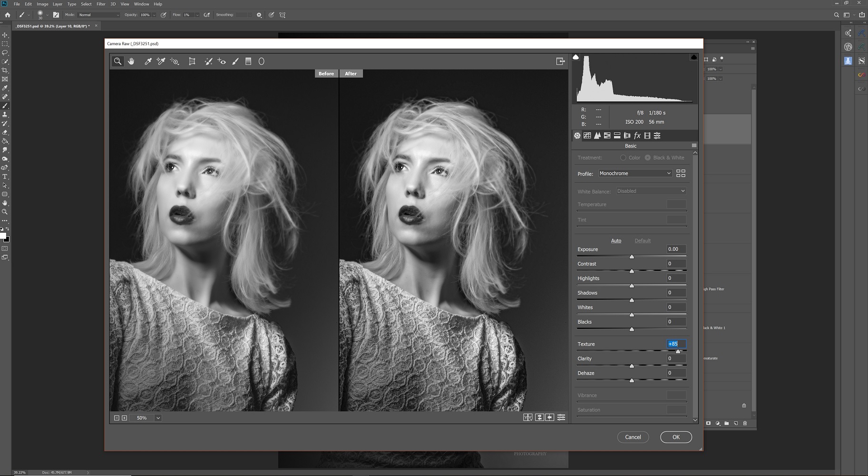Open the Layer menu
This screenshot has height=476, width=868.
click(x=58, y=4)
